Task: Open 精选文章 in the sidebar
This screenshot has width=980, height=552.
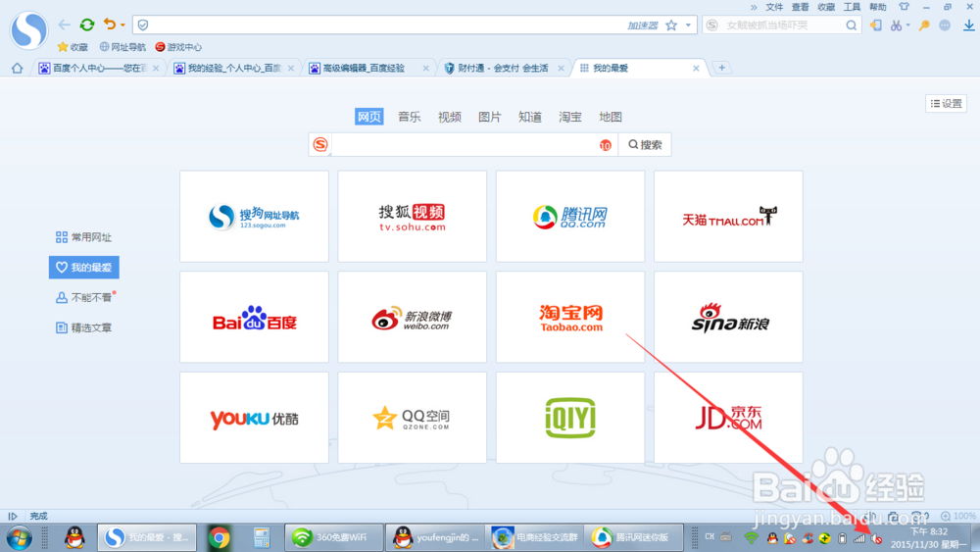Action: (83, 327)
